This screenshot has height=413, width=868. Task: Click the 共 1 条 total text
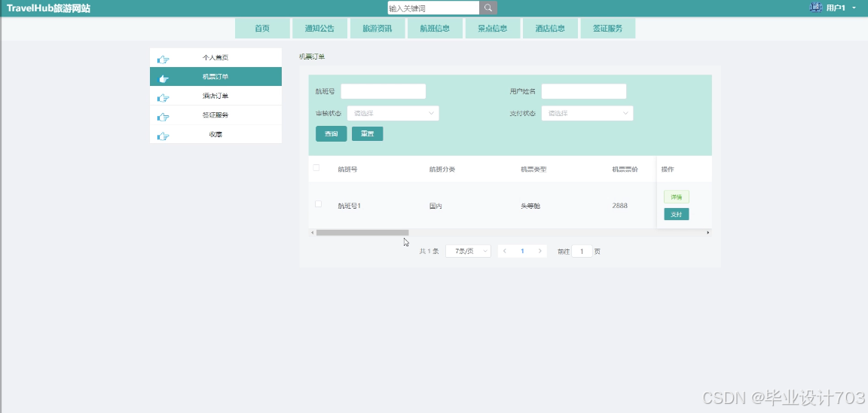[429, 252]
